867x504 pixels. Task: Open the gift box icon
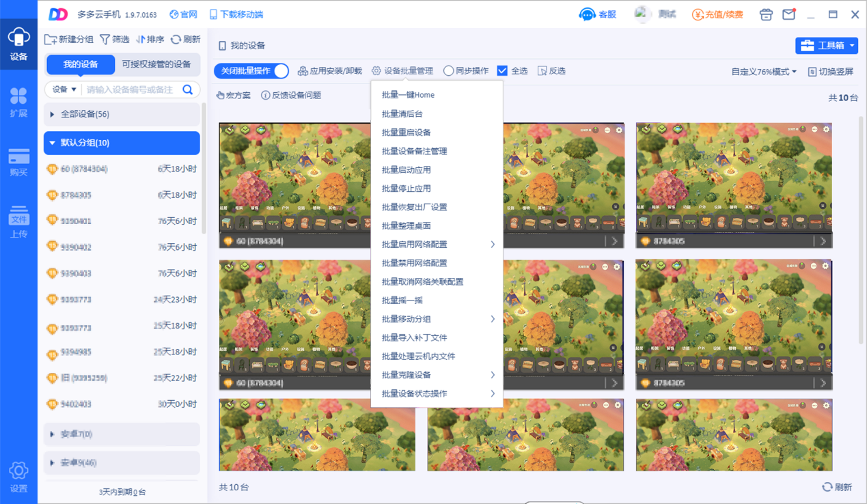point(766,14)
